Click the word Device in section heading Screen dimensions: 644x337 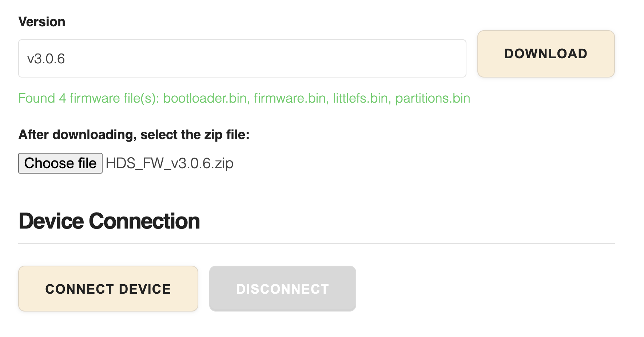(51, 221)
